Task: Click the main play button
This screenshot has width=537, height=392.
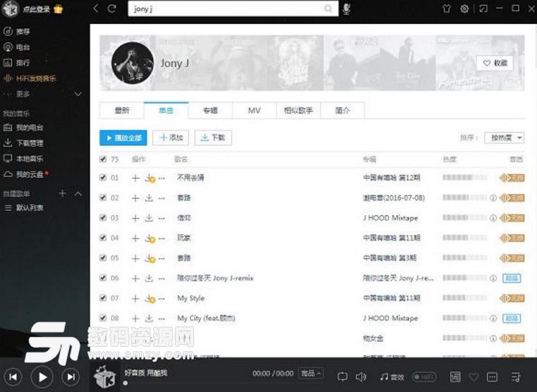Action: click(42, 377)
